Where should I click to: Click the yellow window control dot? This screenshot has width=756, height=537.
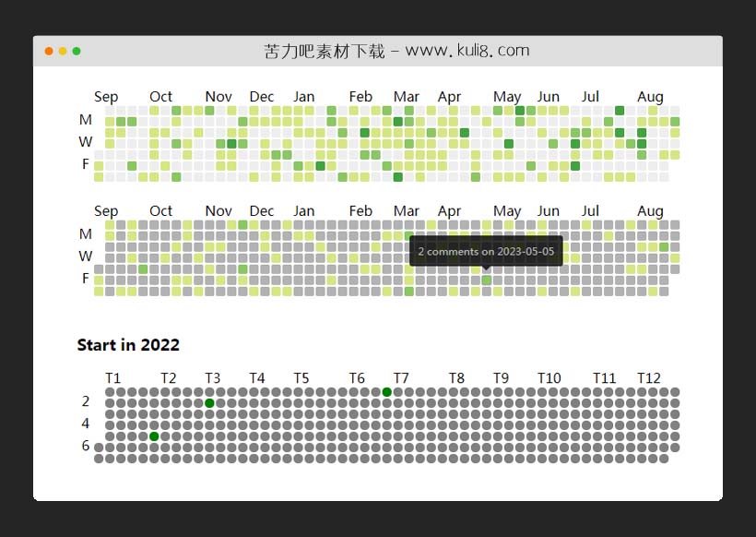pyautogui.click(x=63, y=51)
